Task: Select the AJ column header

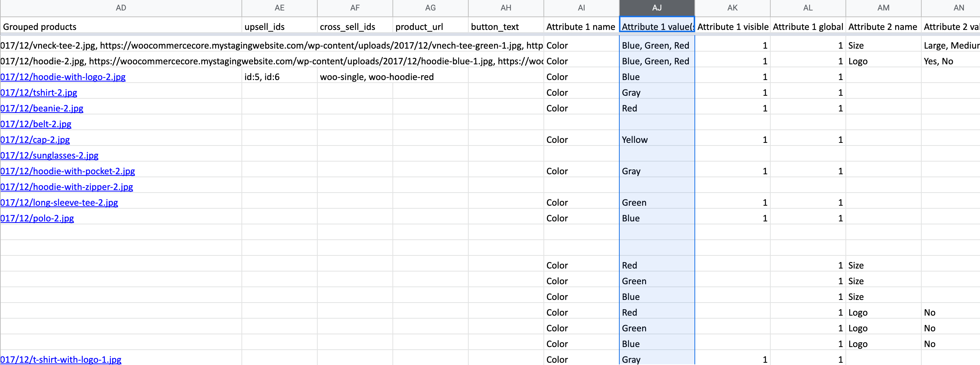Action: click(x=657, y=8)
